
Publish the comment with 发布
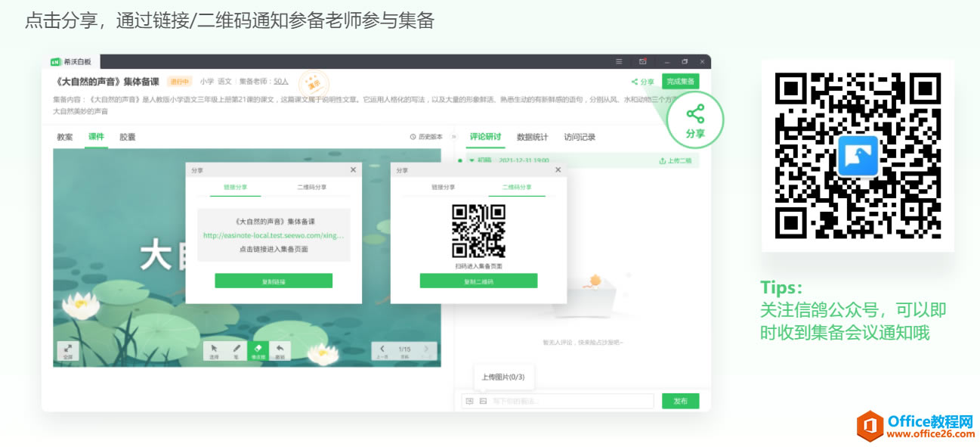[x=681, y=401]
